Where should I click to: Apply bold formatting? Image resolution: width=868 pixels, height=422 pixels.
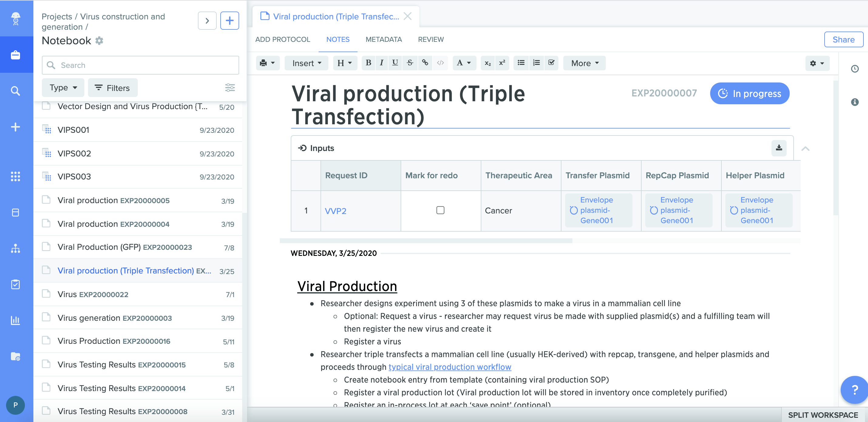tap(368, 63)
